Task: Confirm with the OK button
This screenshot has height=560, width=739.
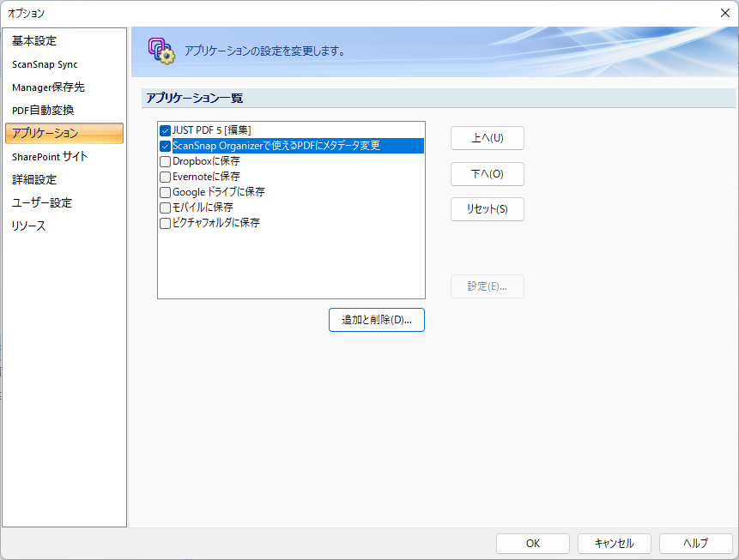Action: (x=533, y=544)
